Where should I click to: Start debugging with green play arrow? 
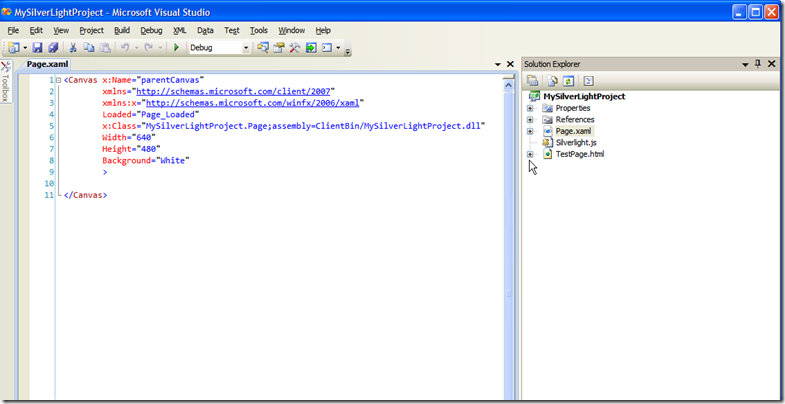tap(176, 48)
